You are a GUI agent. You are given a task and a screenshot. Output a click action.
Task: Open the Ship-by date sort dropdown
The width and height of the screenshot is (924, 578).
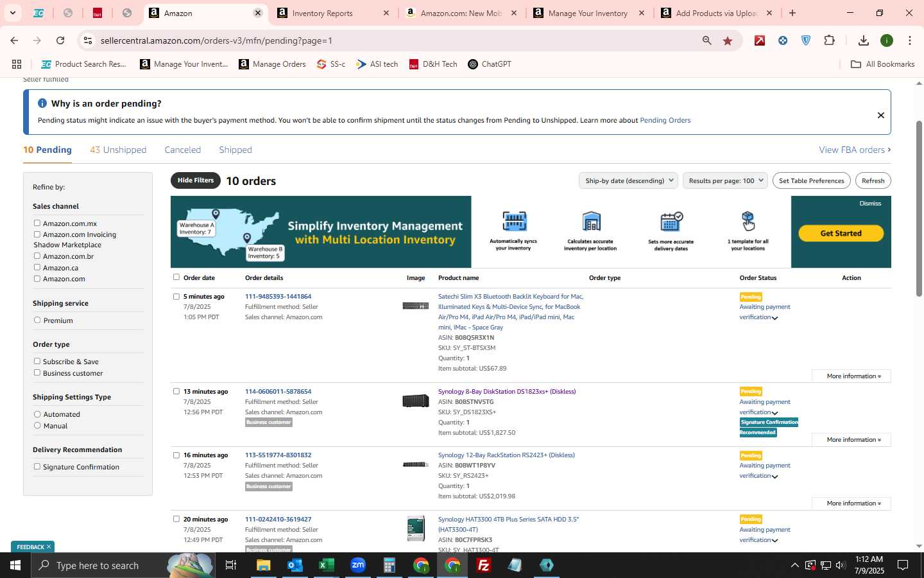click(x=628, y=180)
